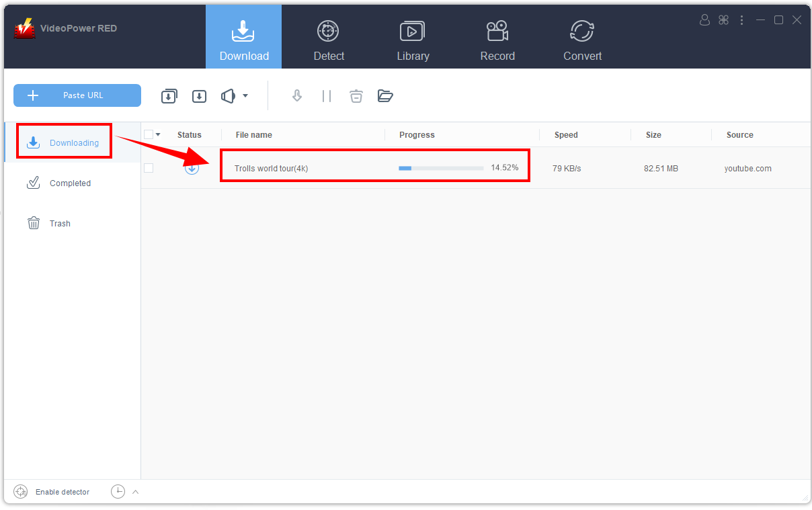Check the Trolls world tour row checkbox
812x510 pixels.
pyautogui.click(x=149, y=168)
